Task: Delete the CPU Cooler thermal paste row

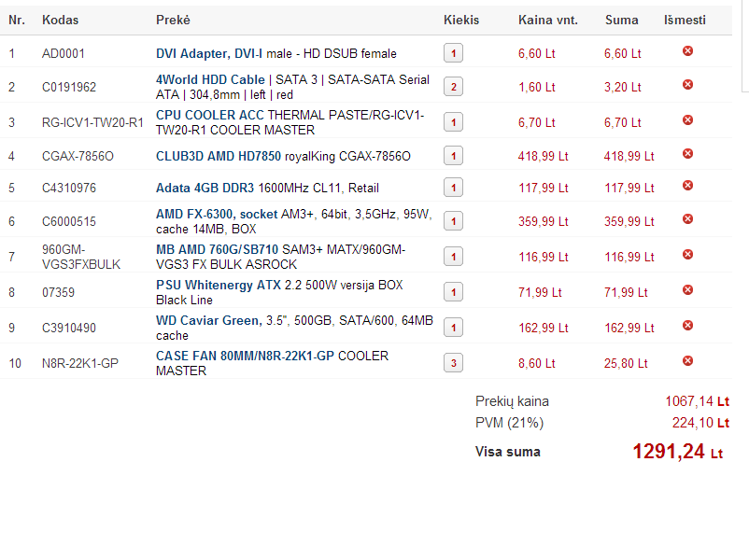Action: (687, 119)
